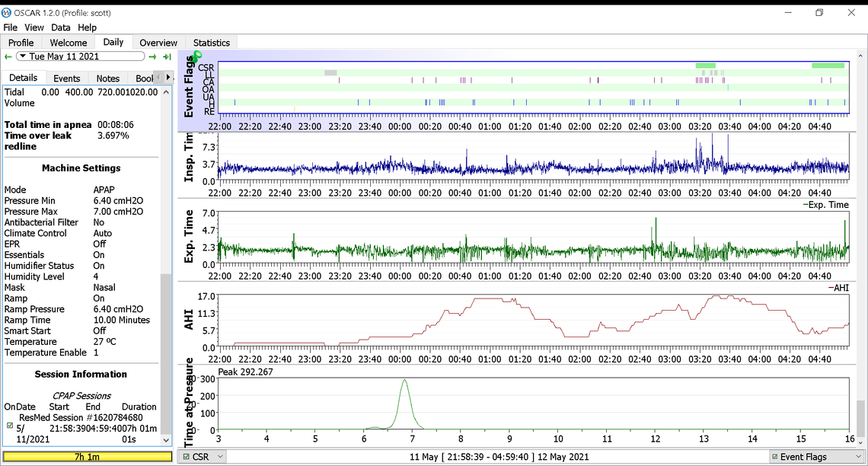
Task: Expand the CSR event dropdown arrow
Action: click(220, 457)
